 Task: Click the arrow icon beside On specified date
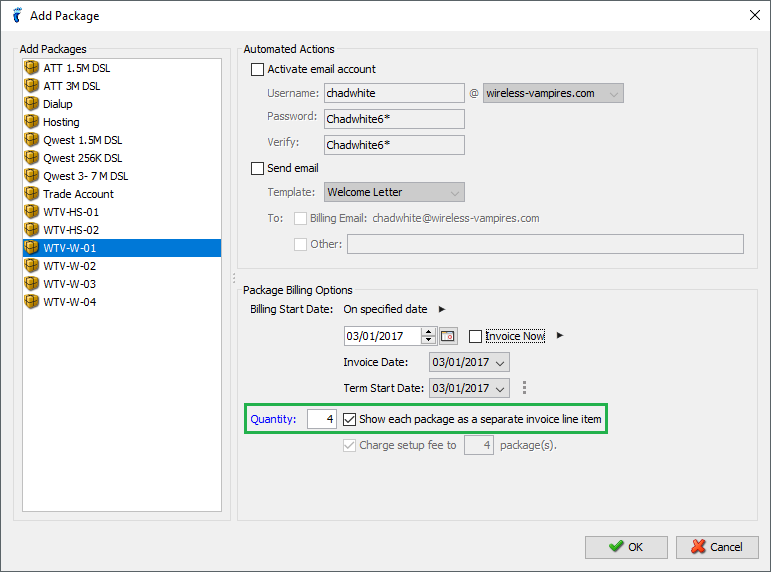coord(442,309)
